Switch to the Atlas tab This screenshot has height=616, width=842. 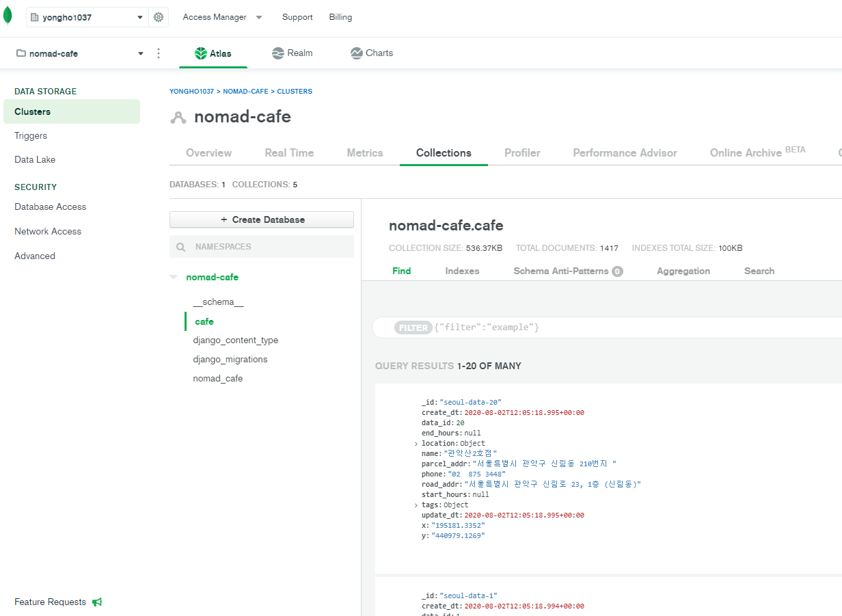(213, 53)
